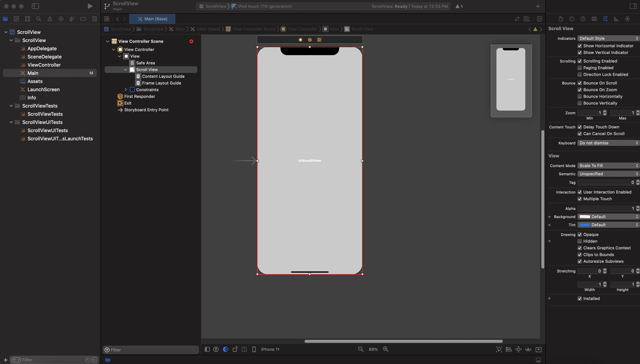The height and width of the screenshot is (364, 640).
Task: Uncheck Clips to Bounds
Action: tap(579, 255)
